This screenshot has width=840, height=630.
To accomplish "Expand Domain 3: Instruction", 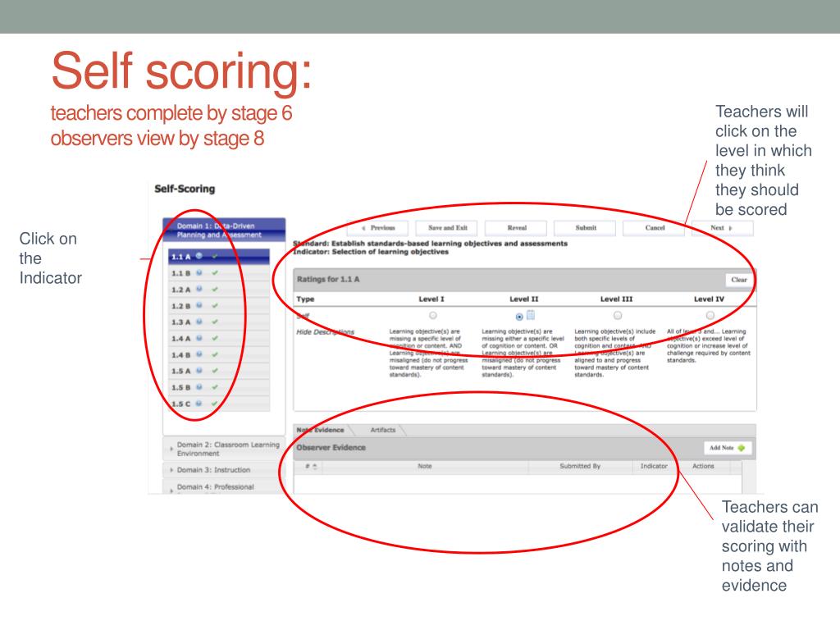I will [224, 470].
